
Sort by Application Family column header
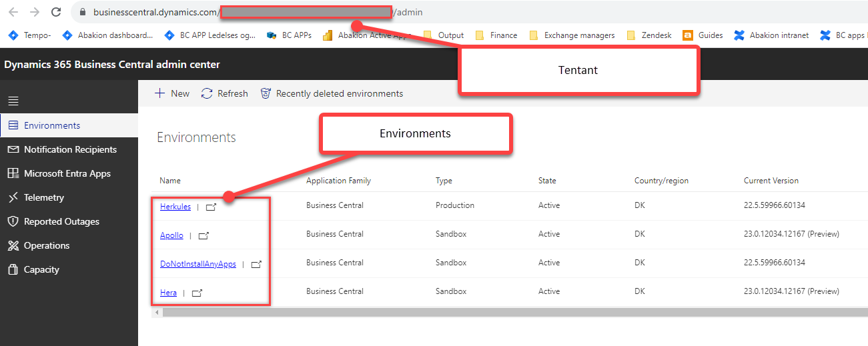pos(338,181)
